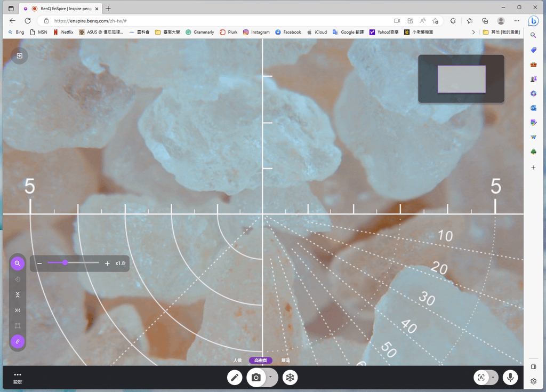
Task: View site information lock icon
Action: click(46, 21)
